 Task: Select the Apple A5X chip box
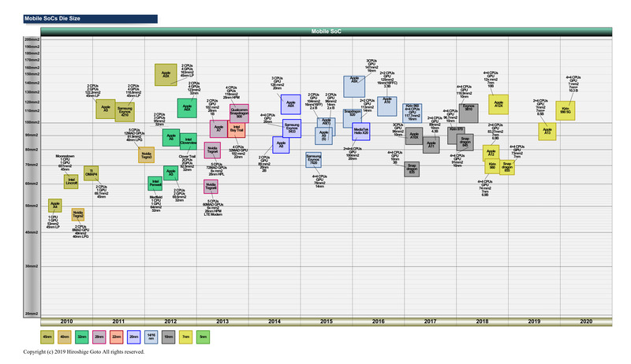[x=166, y=75]
